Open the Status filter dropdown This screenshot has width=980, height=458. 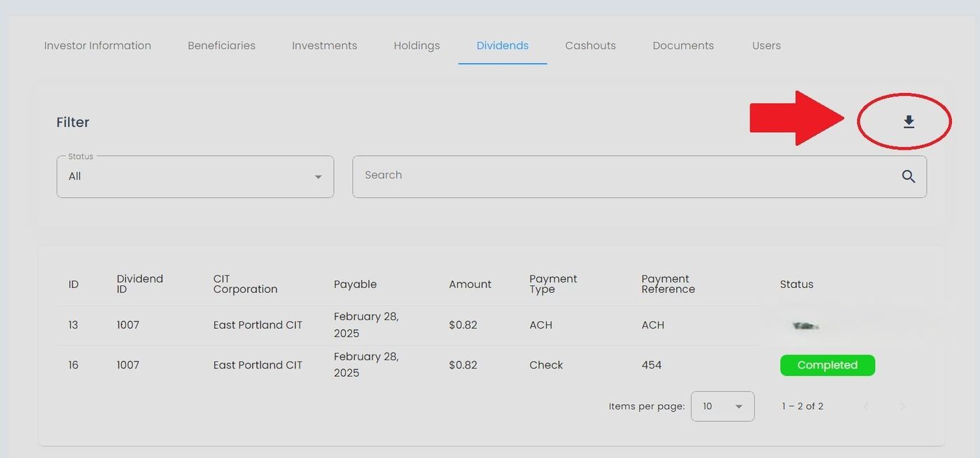click(195, 177)
